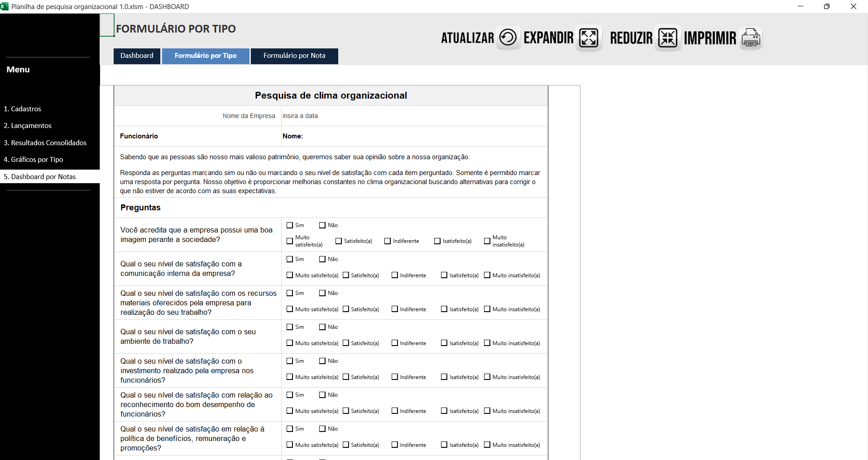
Task: Mark Indiferente for work environment question
Action: pos(395,343)
